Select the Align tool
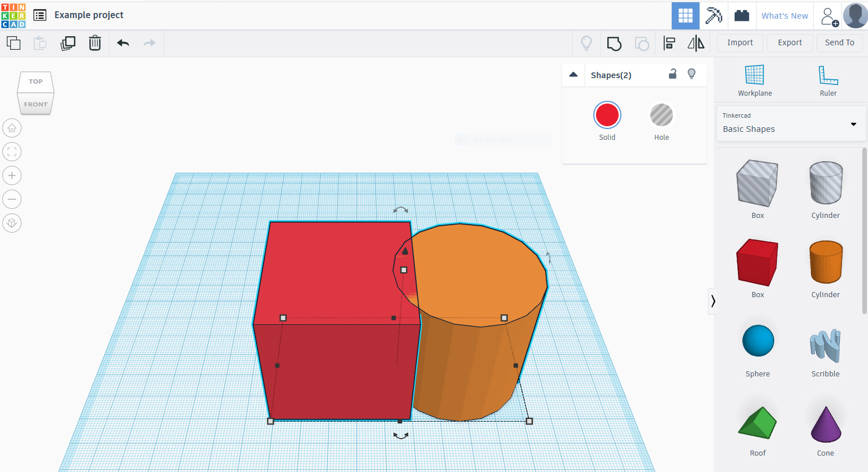Viewport: 868px width, 472px height. pos(669,43)
